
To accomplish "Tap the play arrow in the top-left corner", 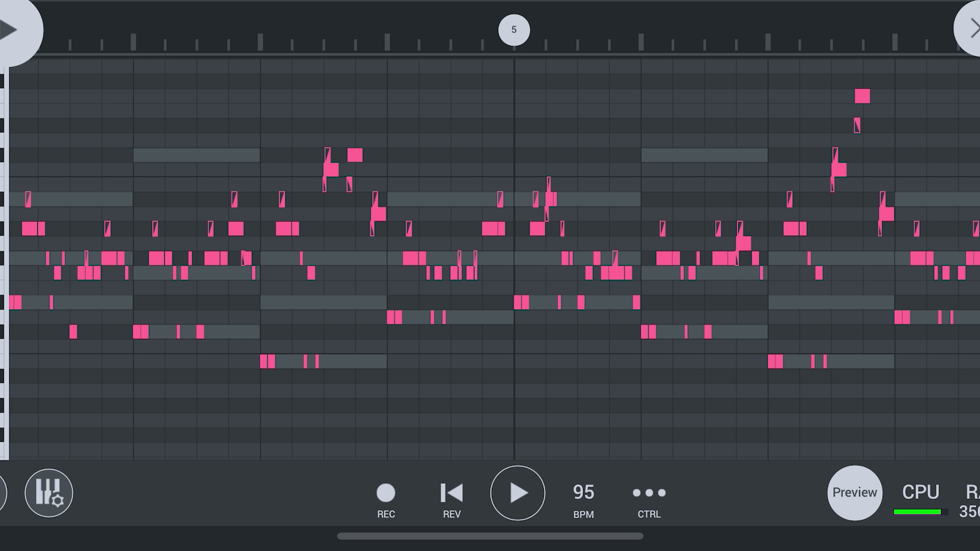I will 9,29.
